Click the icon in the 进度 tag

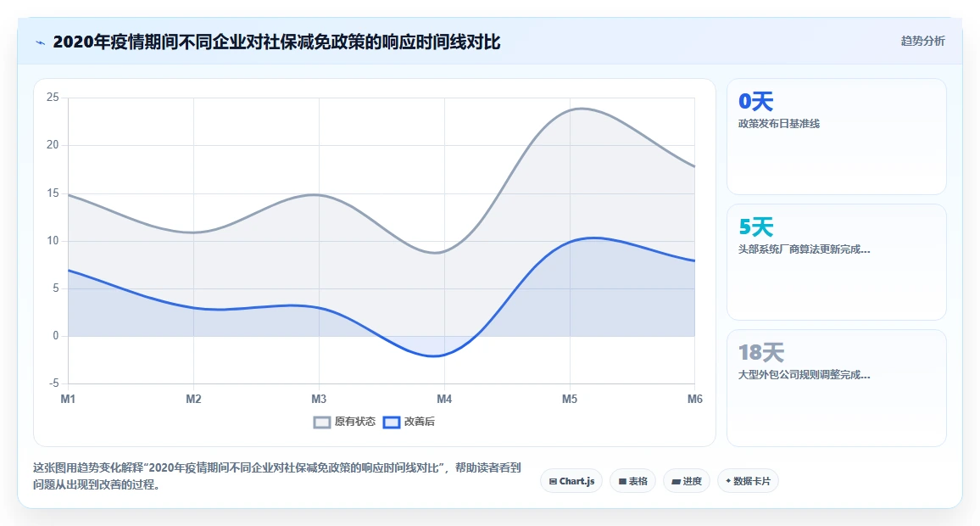click(x=676, y=482)
